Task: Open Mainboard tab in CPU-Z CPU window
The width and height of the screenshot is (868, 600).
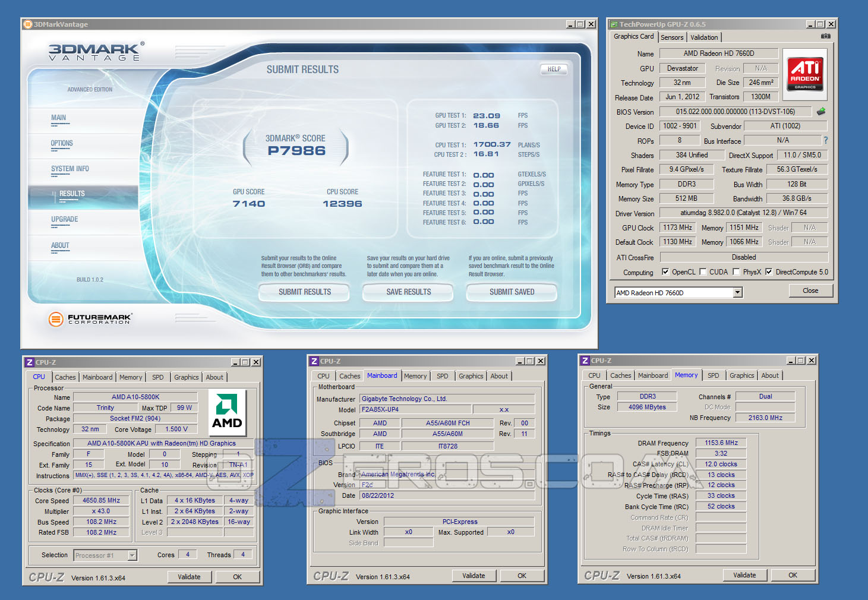Action: pos(97,377)
